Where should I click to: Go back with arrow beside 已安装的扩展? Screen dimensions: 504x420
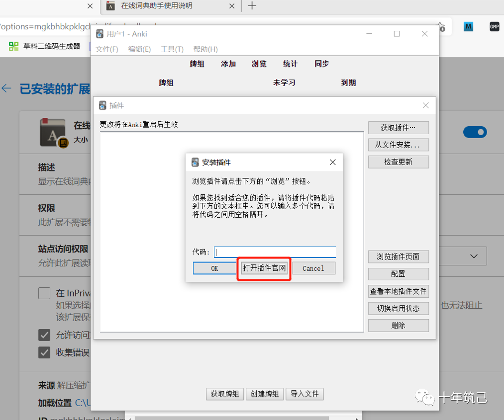click(x=6, y=88)
